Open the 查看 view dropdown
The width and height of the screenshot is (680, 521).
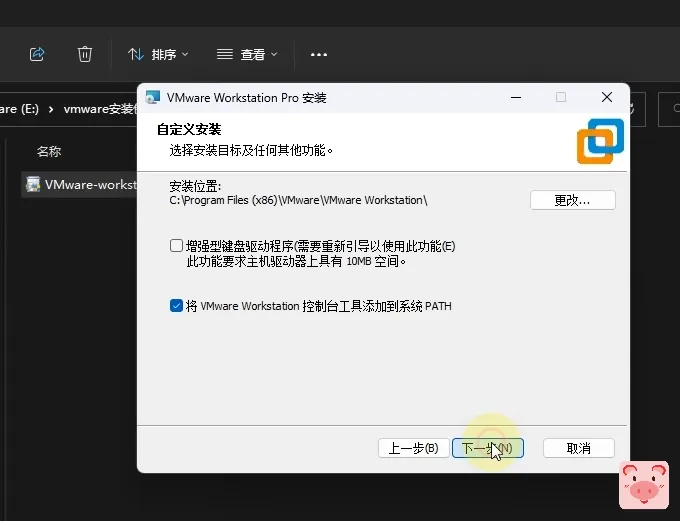247,54
